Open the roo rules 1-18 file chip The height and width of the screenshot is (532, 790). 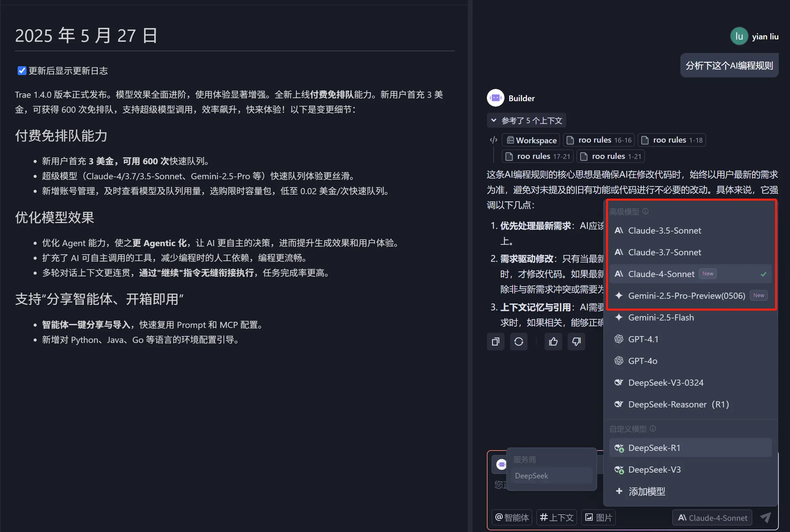pyautogui.click(x=672, y=140)
